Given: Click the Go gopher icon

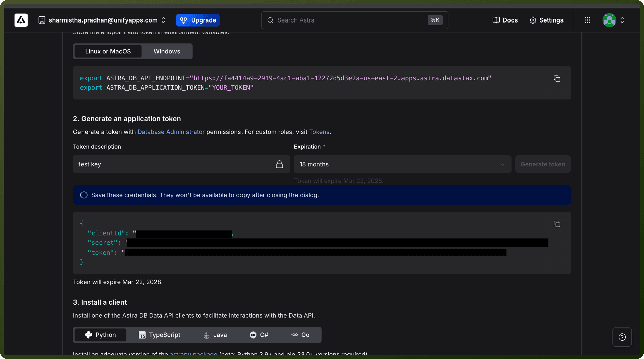Looking at the screenshot, I should [x=294, y=335].
